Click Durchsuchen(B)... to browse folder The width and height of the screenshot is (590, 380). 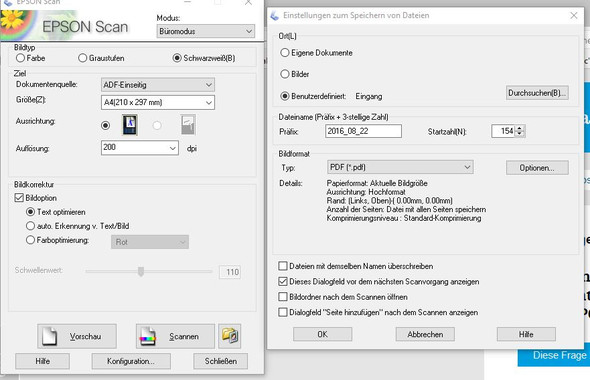click(x=537, y=93)
